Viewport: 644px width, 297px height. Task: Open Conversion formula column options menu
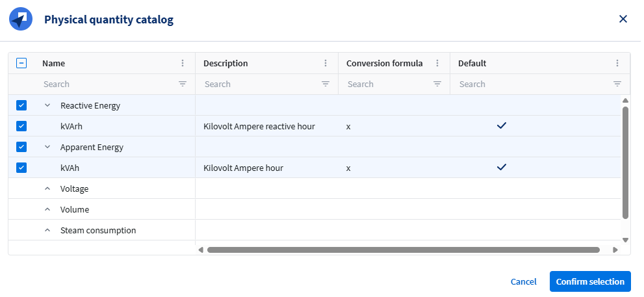pos(437,63)
